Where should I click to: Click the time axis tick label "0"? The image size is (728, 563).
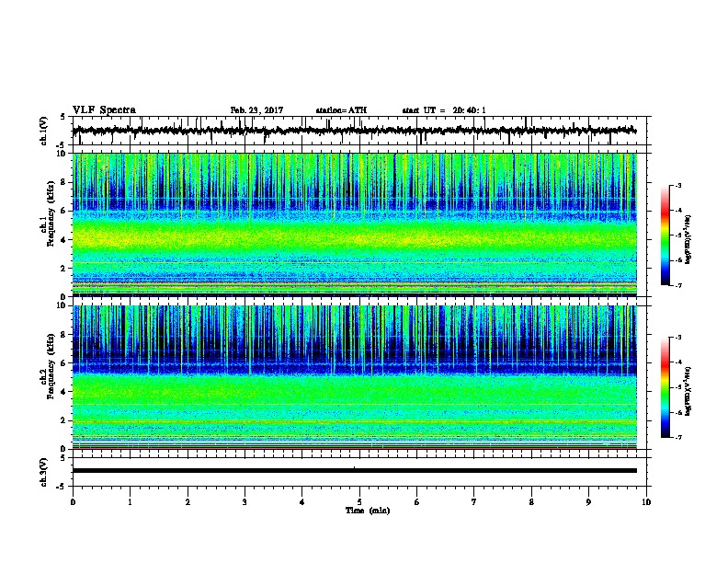coord(73,502)
